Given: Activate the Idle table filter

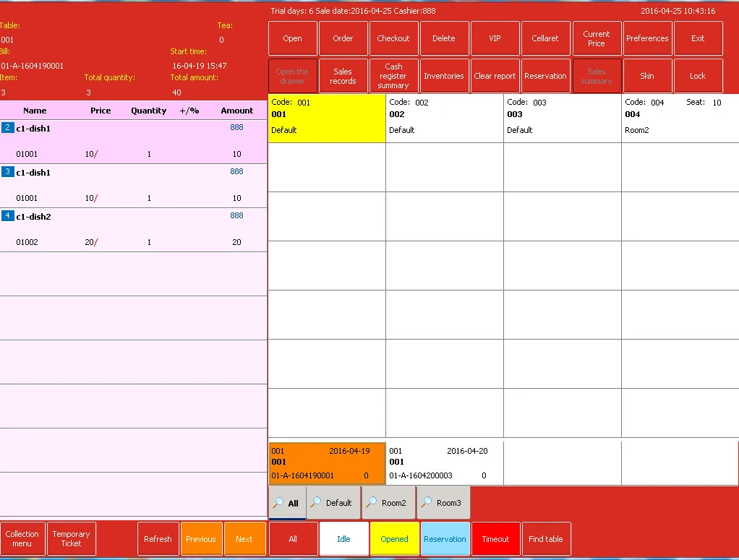Looking at the screenshot, I should pos(343,538).
